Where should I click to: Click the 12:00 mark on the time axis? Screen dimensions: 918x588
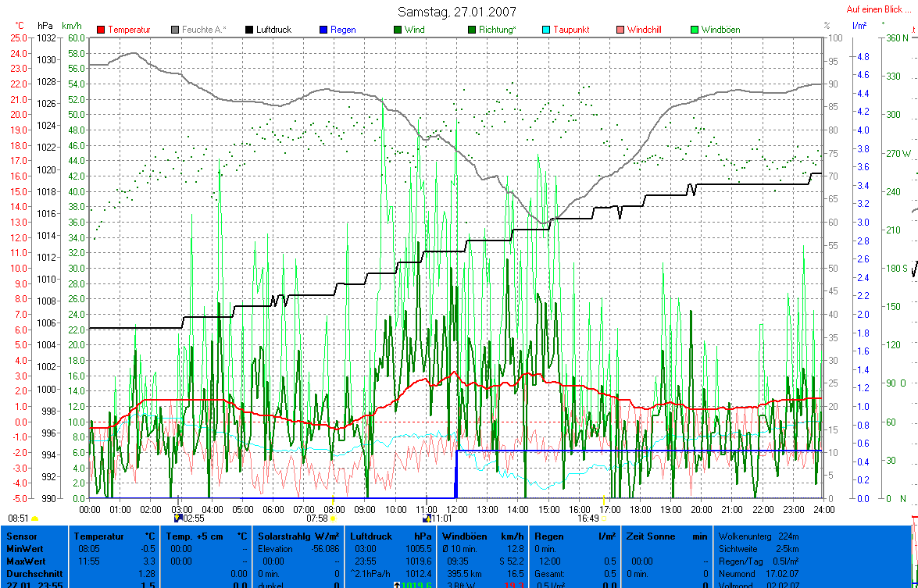(x=456, y=509)
